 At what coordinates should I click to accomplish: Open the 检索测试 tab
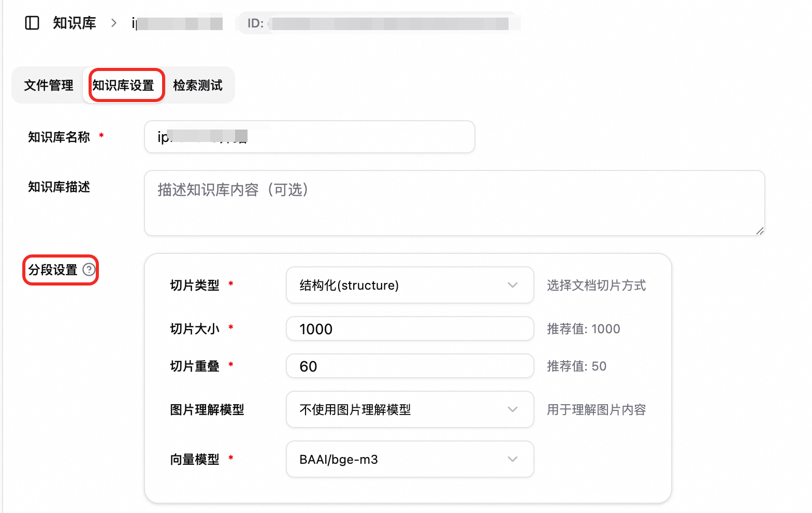(198, 85)
